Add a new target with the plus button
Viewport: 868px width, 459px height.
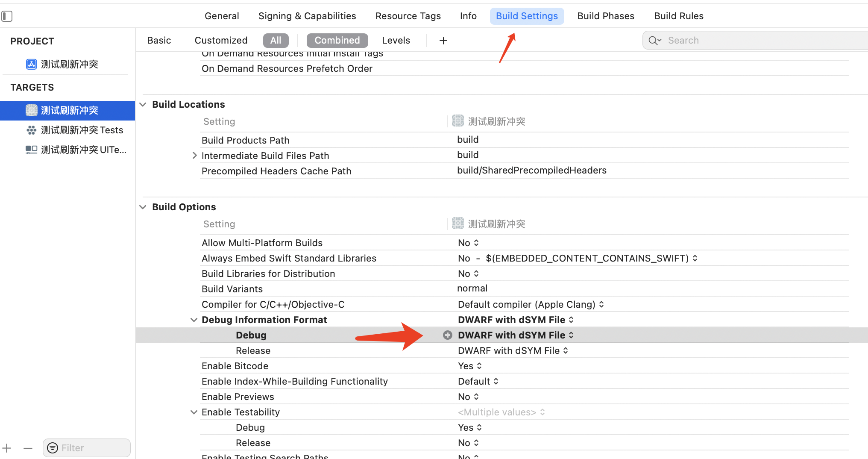[6, 448]
